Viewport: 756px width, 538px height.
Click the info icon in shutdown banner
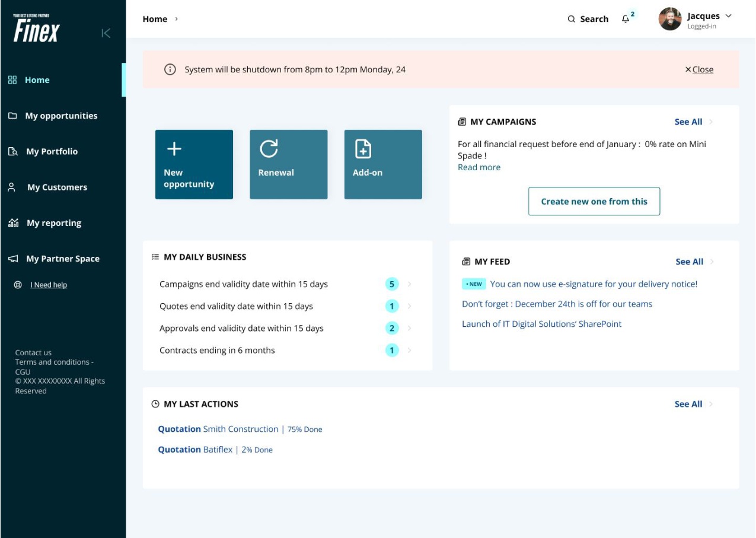click(170, 69)
